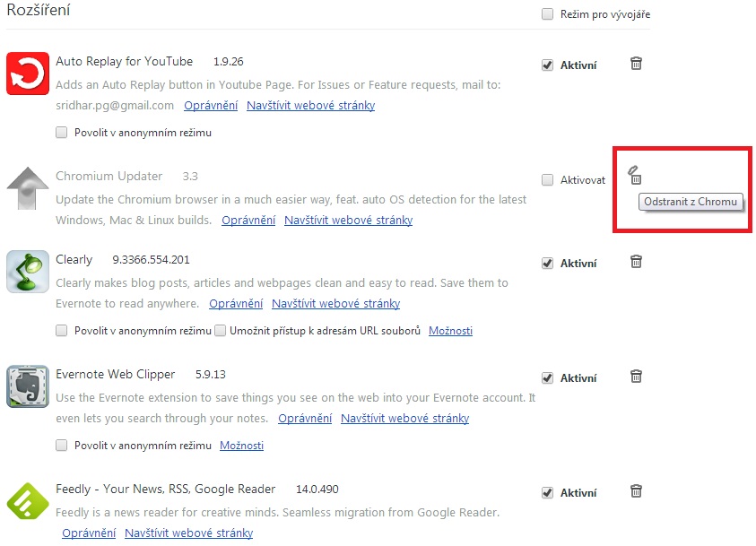756x546 pixels.
Task: Click Navštívit webové stránky for Feedly
Action: (x=188, y=533)
